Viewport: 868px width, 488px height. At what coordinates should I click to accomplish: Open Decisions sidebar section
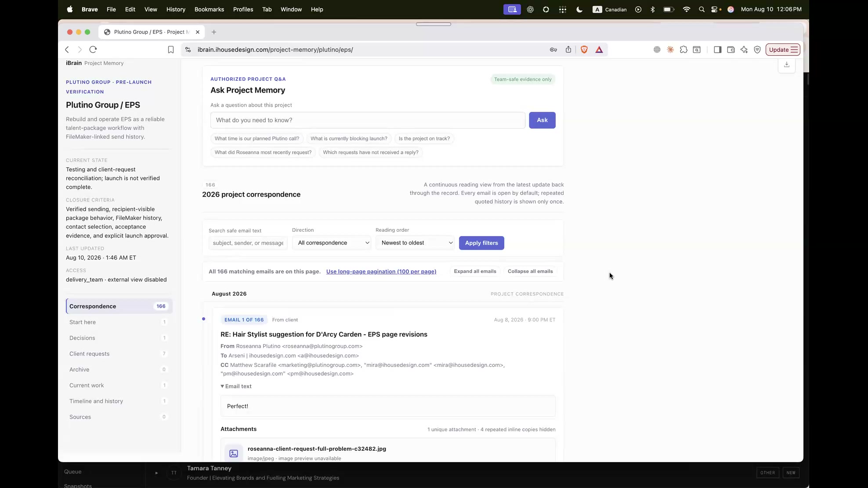tap(119, 338)
